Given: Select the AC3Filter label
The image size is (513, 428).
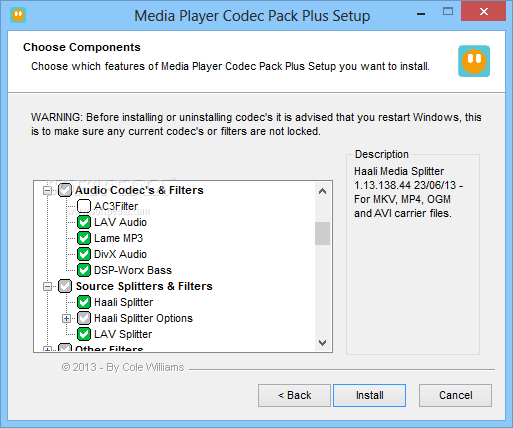Looking at the screenshot, I should 116,206.
